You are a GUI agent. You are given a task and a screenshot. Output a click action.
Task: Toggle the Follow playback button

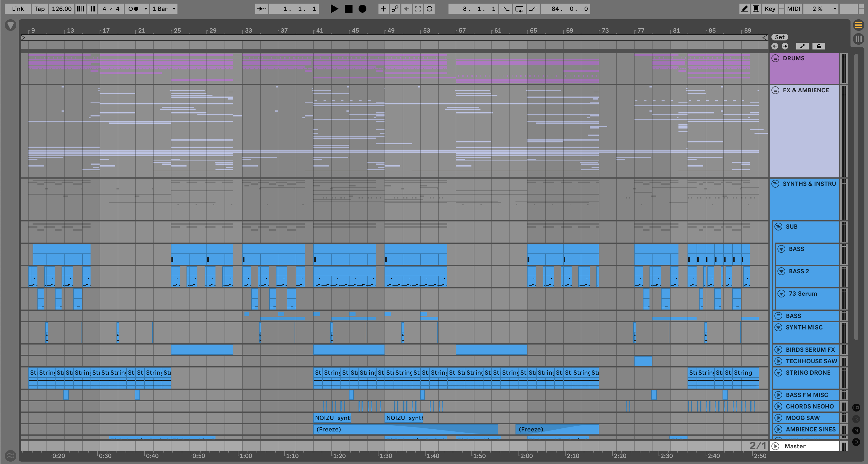261,9
